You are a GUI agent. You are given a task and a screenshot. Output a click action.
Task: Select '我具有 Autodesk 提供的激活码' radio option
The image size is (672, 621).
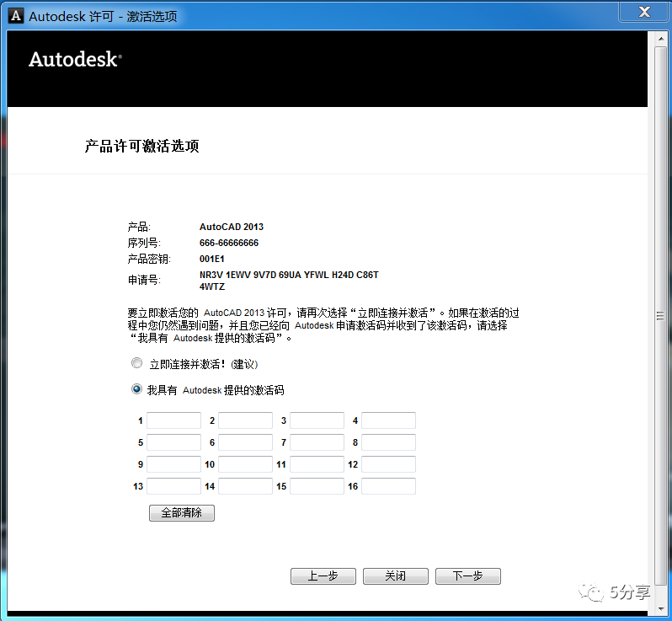coord(136,389)
